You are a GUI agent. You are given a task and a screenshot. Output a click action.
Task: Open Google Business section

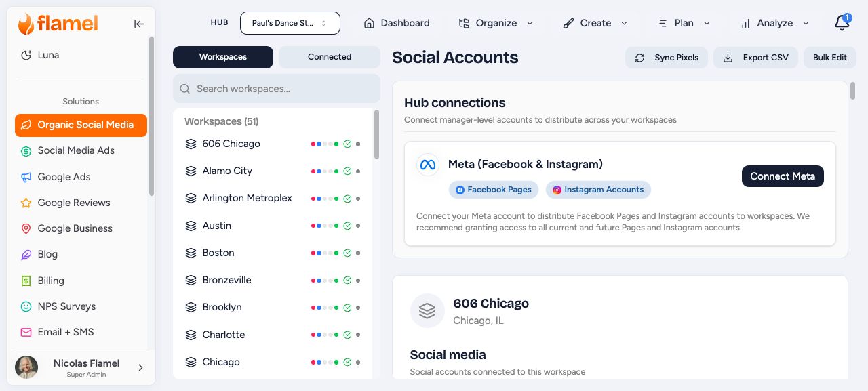coord(81,228)
